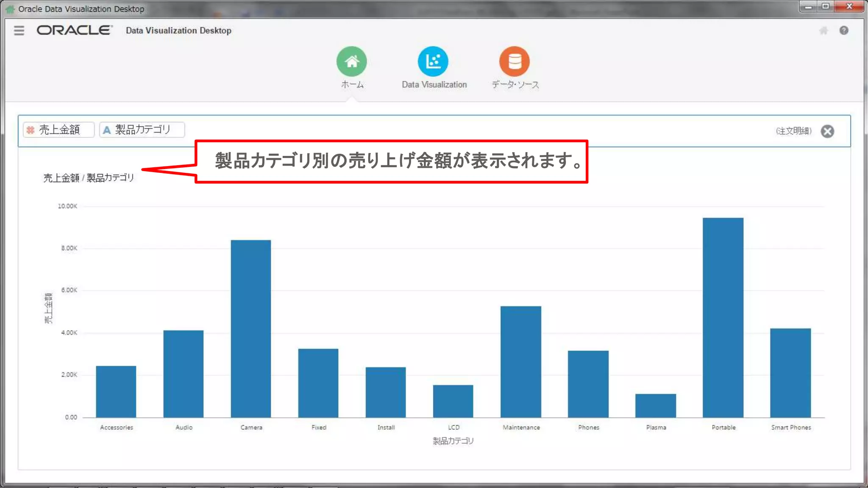The width and height of the screenshot is (868, 488).
Task: Clear the search with the X button
Action: pos(827,131)
